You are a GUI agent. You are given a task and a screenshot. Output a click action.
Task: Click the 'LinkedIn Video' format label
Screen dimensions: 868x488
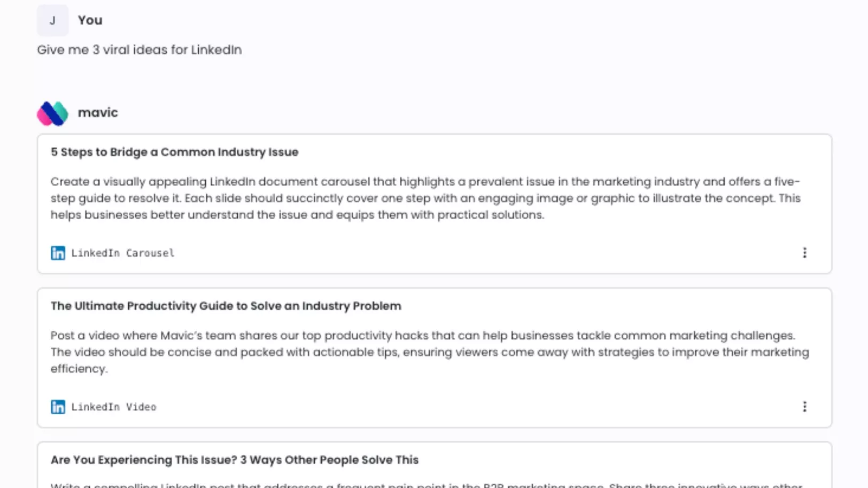coord(114,407)
